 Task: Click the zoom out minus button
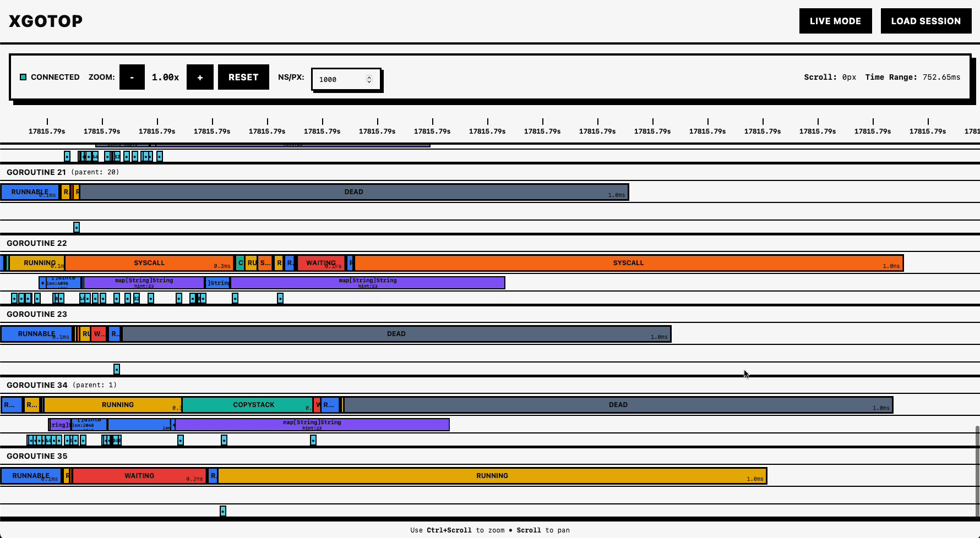[x=132, y=77]
